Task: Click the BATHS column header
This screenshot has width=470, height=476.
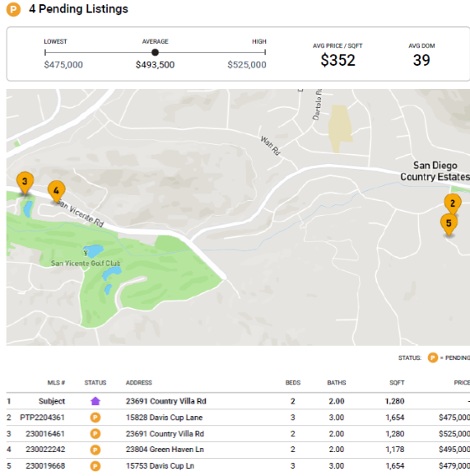Action: (337, 382)
